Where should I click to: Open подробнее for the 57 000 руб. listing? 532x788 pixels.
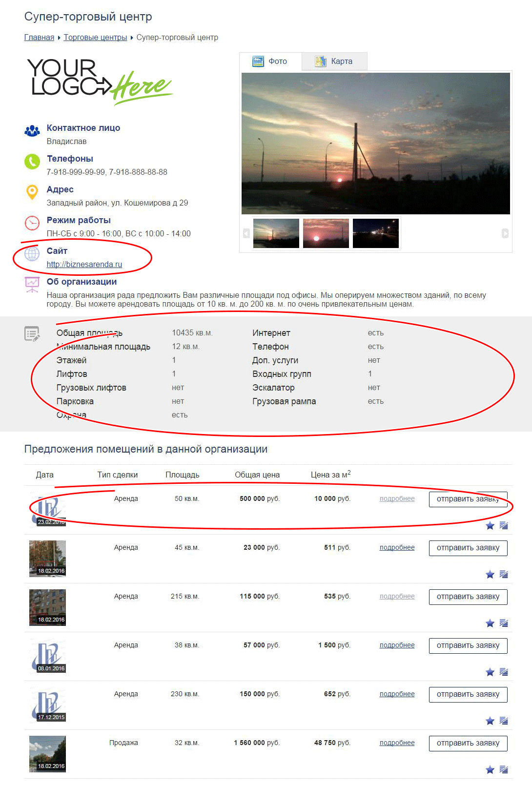coord(397,645)
